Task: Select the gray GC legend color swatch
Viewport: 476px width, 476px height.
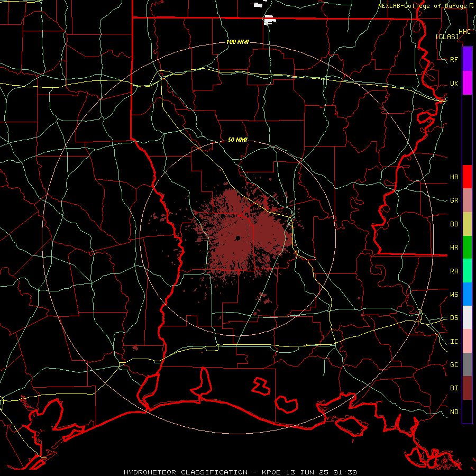Action: (x=467, y=364)
